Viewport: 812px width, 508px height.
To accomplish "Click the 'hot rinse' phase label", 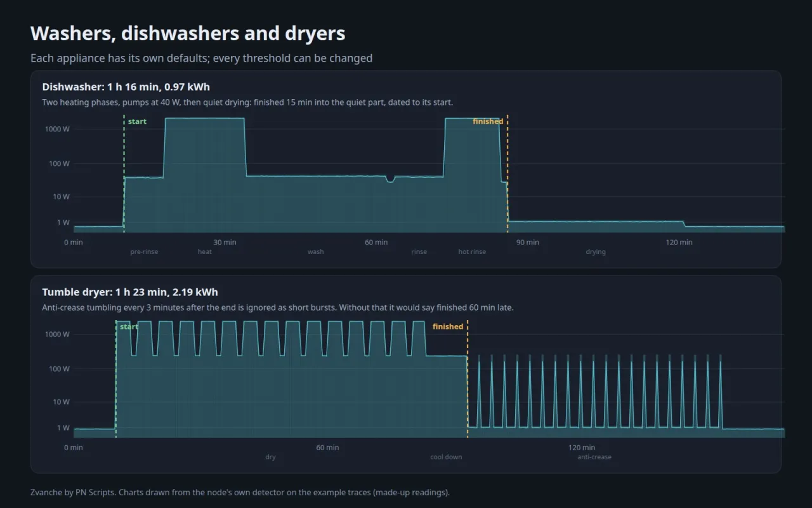I will [472, 252].
